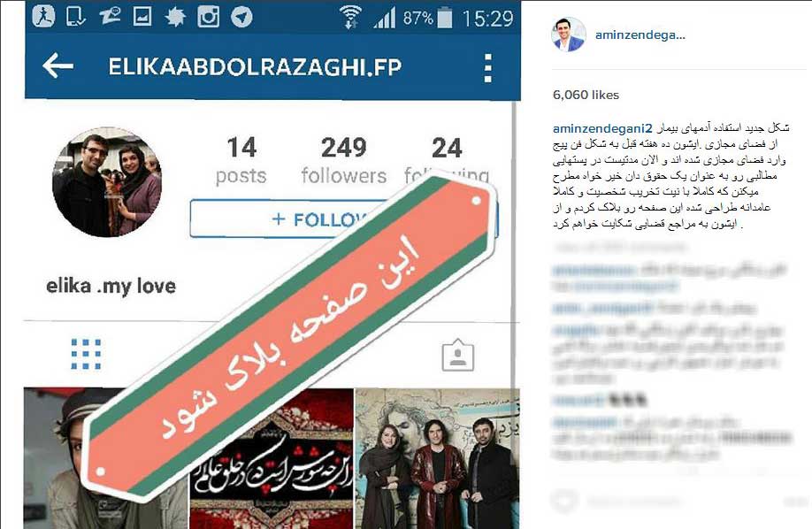The image size is (812, 529).
Task: Click aminzendegani2 caption username
Action: tap(602, 128)
